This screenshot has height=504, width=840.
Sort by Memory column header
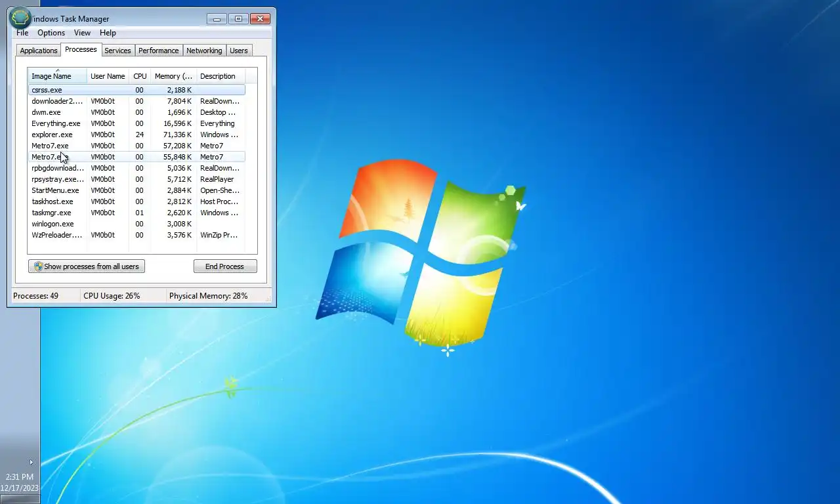point(173,76)
